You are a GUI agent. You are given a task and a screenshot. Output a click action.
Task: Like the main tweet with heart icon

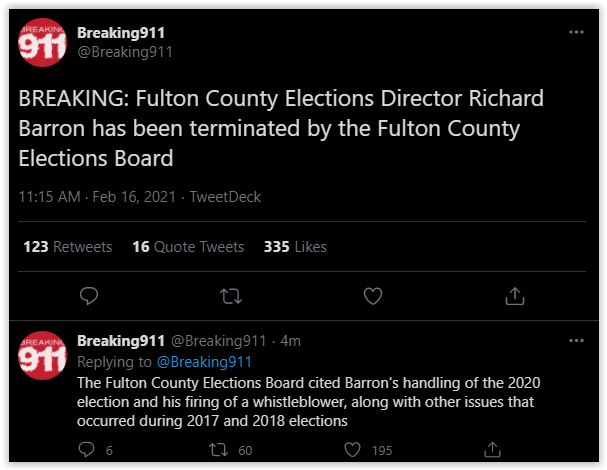point(373,296)
